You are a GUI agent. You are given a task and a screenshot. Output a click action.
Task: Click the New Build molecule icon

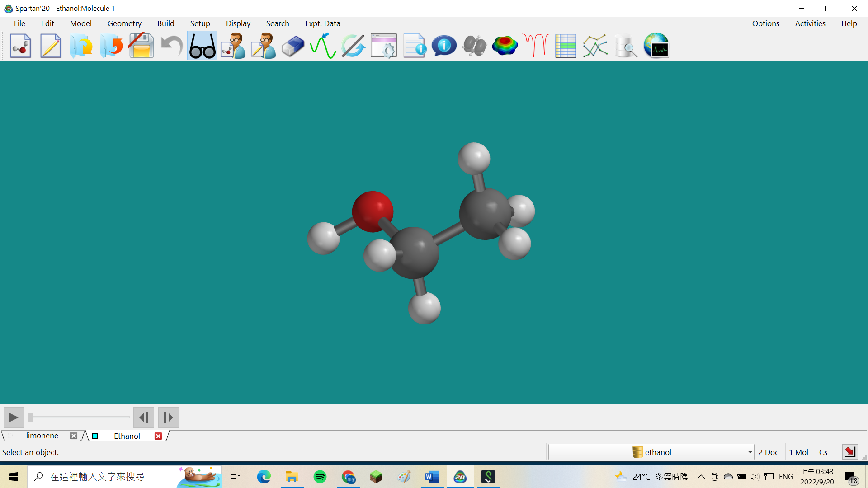tap(20, 46)
